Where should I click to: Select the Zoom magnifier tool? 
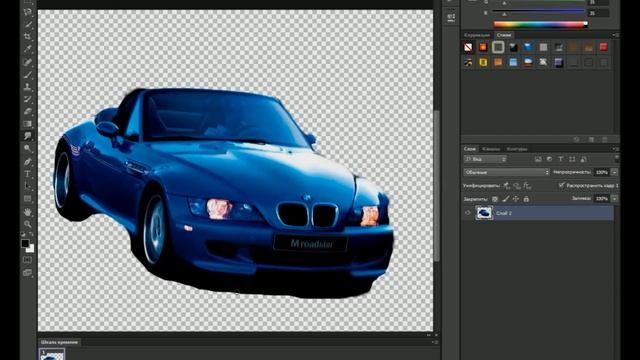(27, 224)
